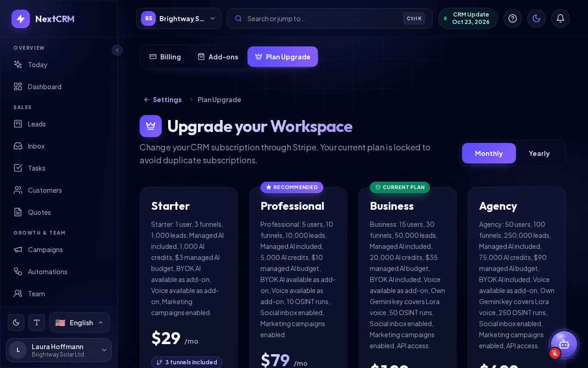Select Yearly billing period
Screen dimensions: 588x368
pyautogui.click(x=539, y=153)
